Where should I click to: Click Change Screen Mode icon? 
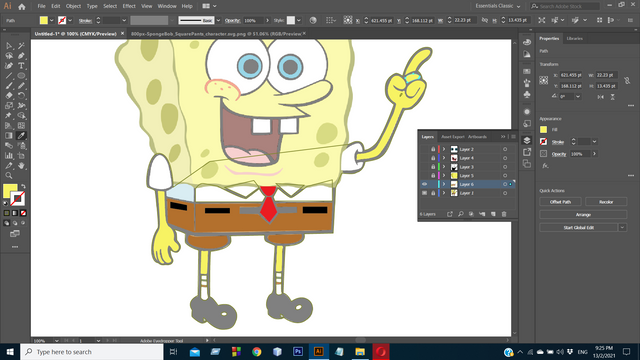(15, 234)
